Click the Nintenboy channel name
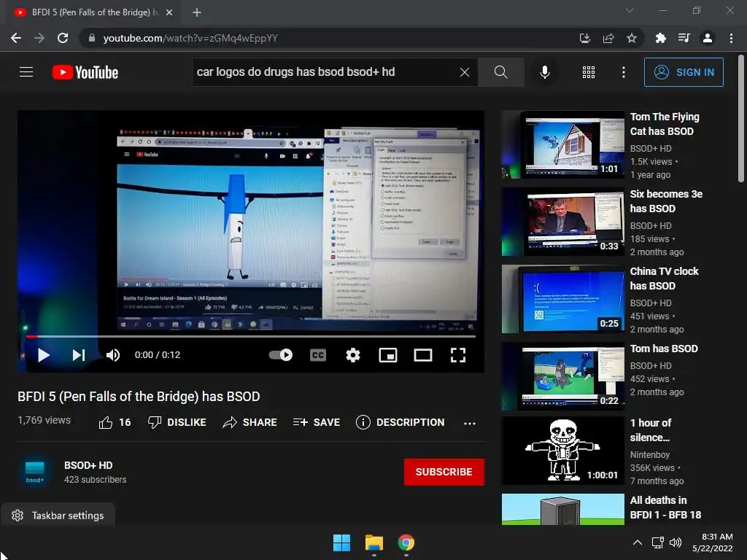The width and height of the screenshot is (747, 560). pos(649,455)
